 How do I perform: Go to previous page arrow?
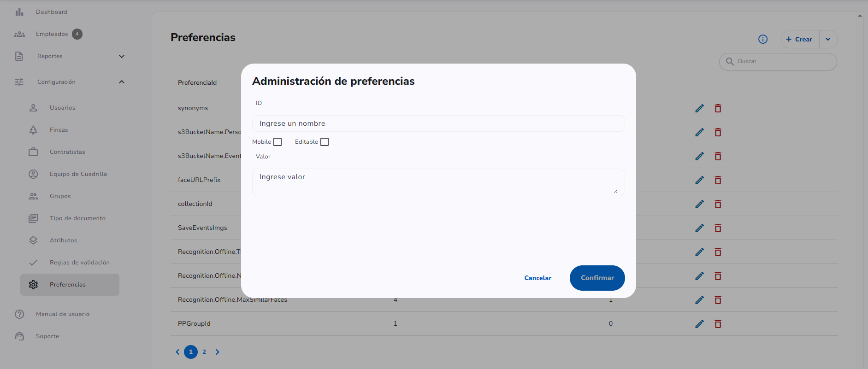177,352
